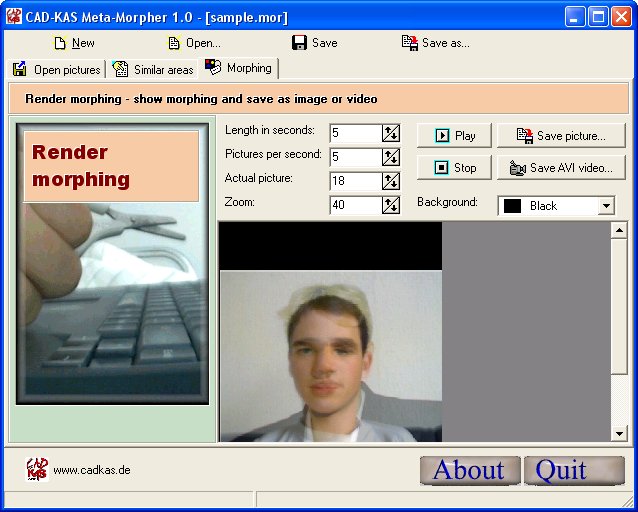The image size is (638, 512).
Task: Adjust the Zoom spinner control
Action: point(391,205)
